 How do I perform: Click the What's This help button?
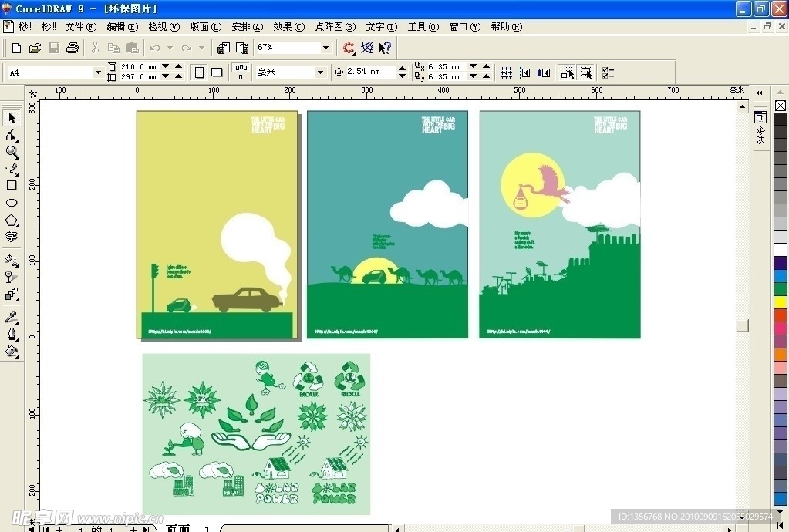[x=385, y=48]
